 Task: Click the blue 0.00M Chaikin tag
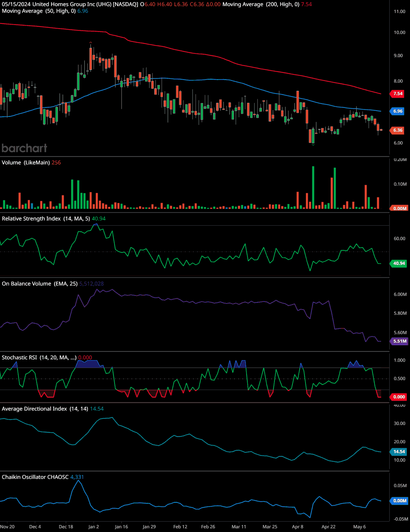399,501
